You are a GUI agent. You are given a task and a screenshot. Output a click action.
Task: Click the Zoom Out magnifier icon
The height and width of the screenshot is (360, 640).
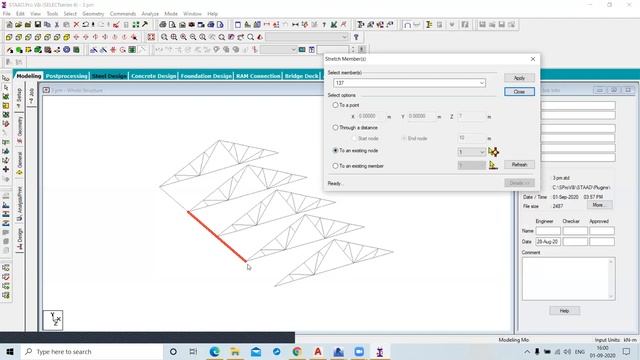click(x=193, y=37)
